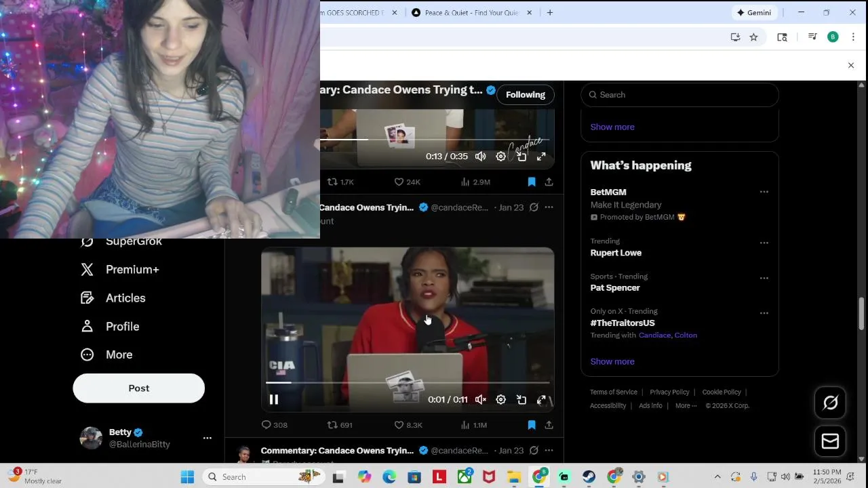Image resolution: width=868 pixels, height=488 pixels.
Task: View analytics showing 1.1M views
Action: pos(474,425)
